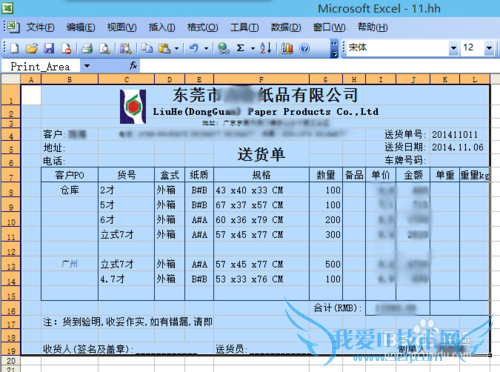The image size is (500, 372).
Task: Click the 5才 cell
Action: pos(126,205)
